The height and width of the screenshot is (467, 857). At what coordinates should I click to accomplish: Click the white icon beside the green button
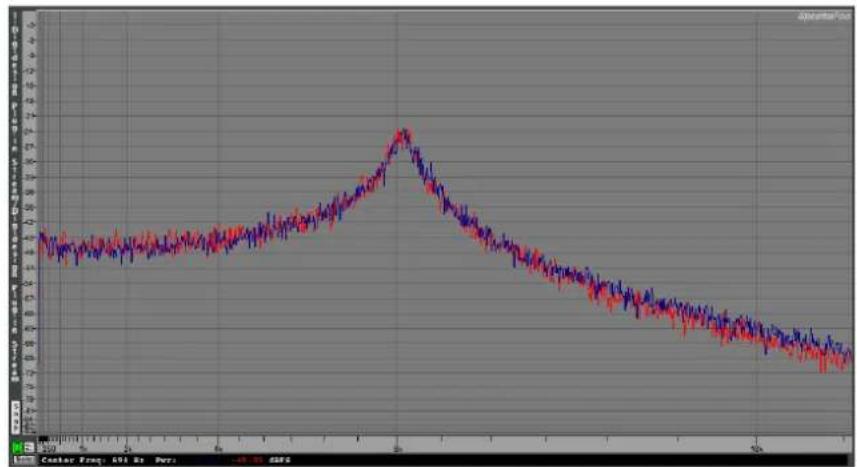pos(28,447)
